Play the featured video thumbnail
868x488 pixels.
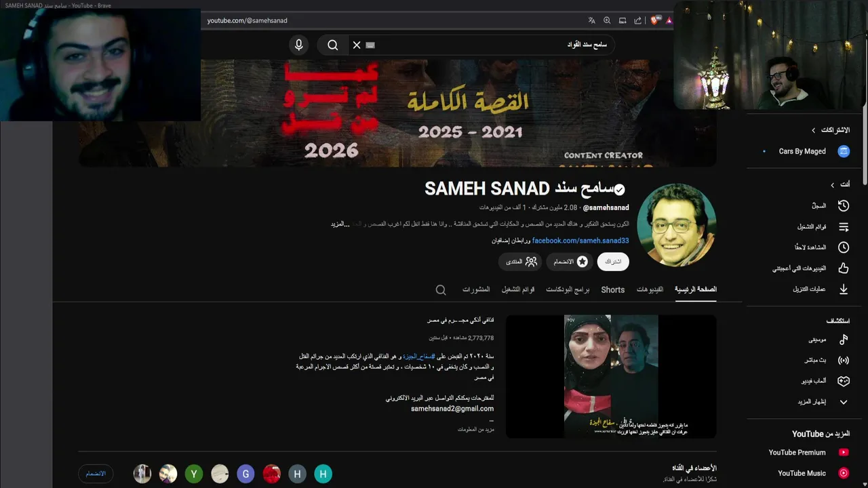point(611,376)
